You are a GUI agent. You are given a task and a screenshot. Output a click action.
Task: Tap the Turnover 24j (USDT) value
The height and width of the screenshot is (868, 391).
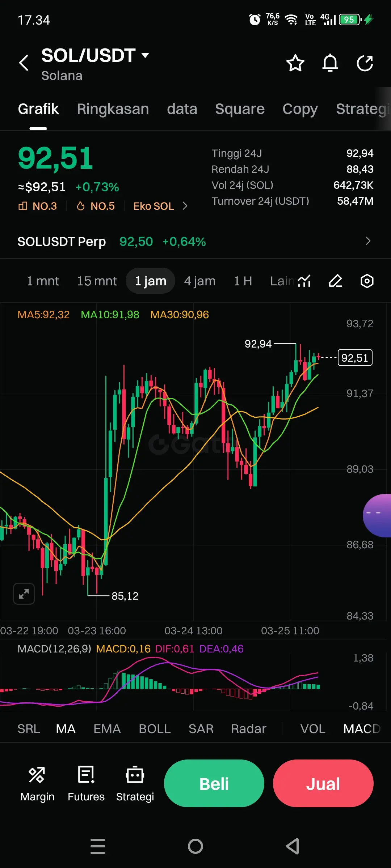[355, 201]
